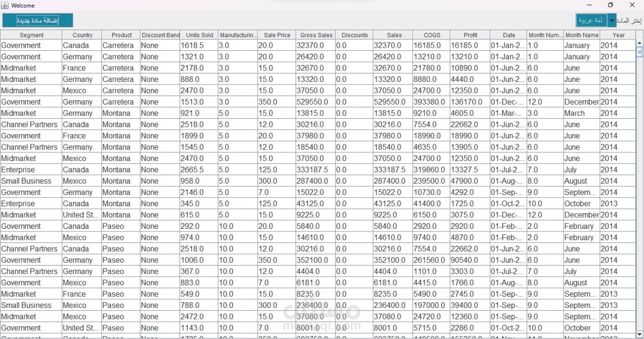This screenshot has height=339, width=644.
Task: Select the Discount Band column header
Action: (160, 35)
